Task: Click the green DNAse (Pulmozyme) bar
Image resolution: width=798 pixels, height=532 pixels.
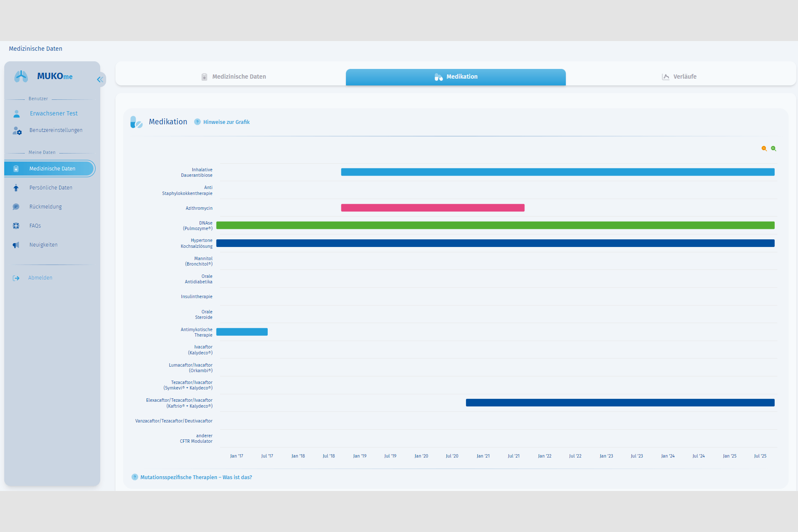Action: 495,225
